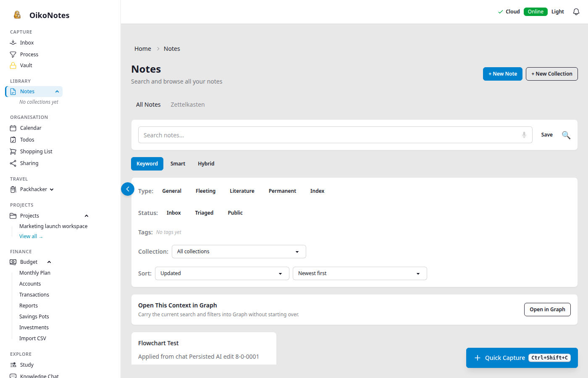
Task: Open Reports under Budget
Action: 29,306
